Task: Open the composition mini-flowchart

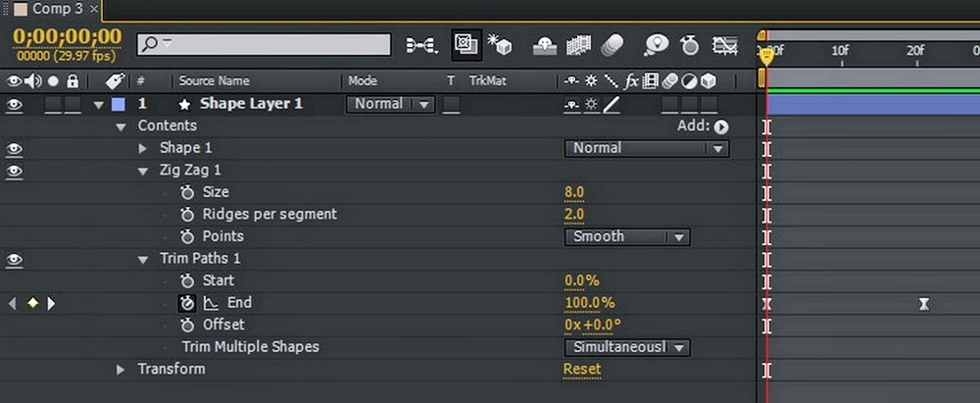Action: point(421,45)
